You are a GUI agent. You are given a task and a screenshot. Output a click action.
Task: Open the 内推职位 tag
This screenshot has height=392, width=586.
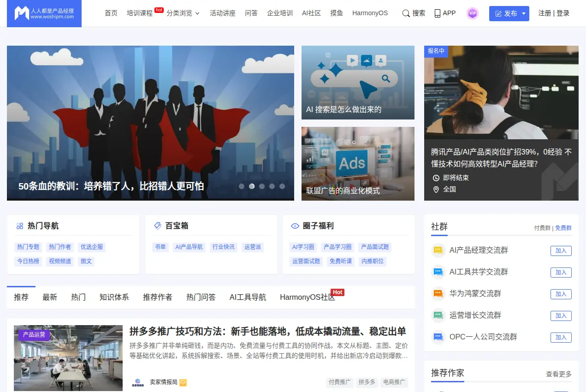(373, 261)
